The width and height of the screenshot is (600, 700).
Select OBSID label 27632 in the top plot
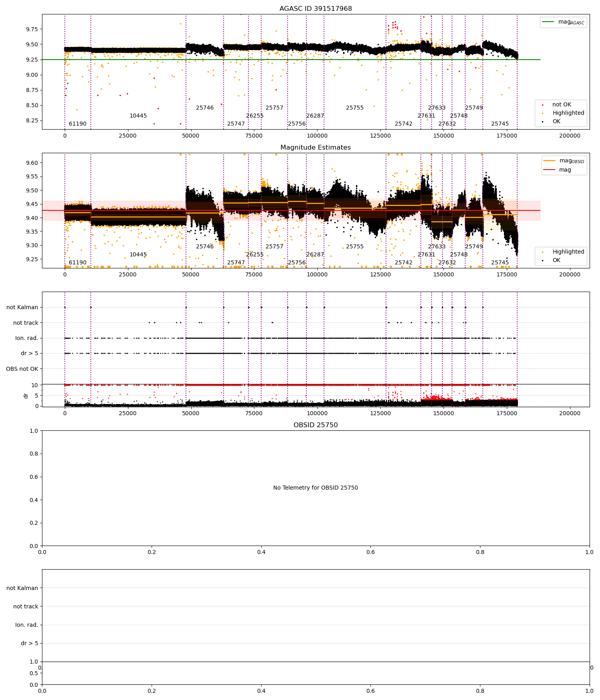point(447,124)
